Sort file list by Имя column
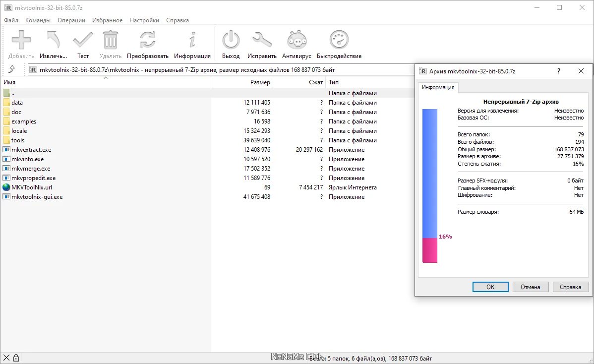The image size is (594, 364). (10, 82)
